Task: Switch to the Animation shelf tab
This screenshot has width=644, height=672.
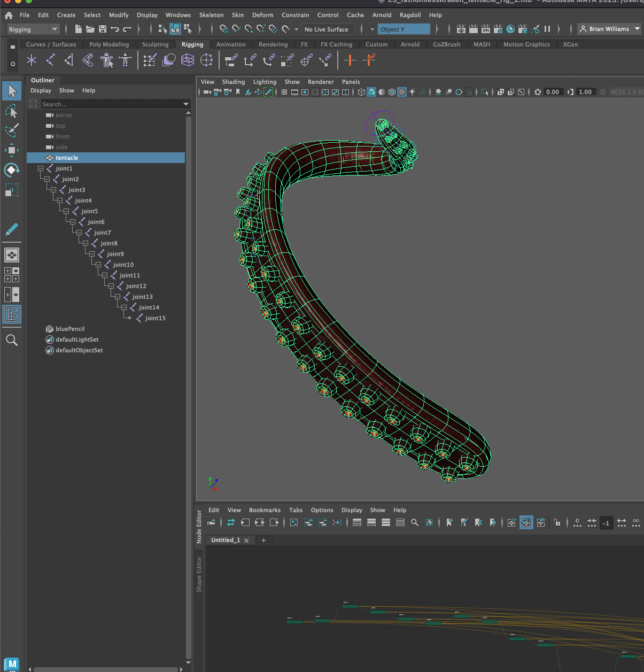Action: pyautogui.click(x=231, y=44)
